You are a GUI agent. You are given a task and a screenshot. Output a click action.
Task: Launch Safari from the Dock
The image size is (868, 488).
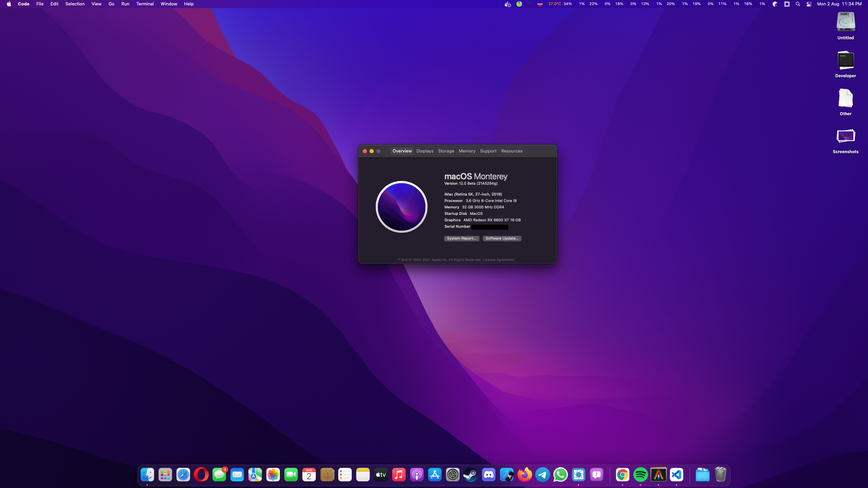tap(183, 475)
